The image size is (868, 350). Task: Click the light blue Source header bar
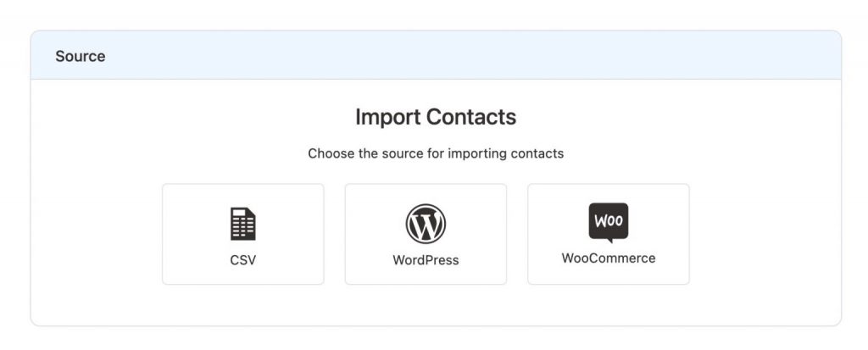tap(436, 55)
